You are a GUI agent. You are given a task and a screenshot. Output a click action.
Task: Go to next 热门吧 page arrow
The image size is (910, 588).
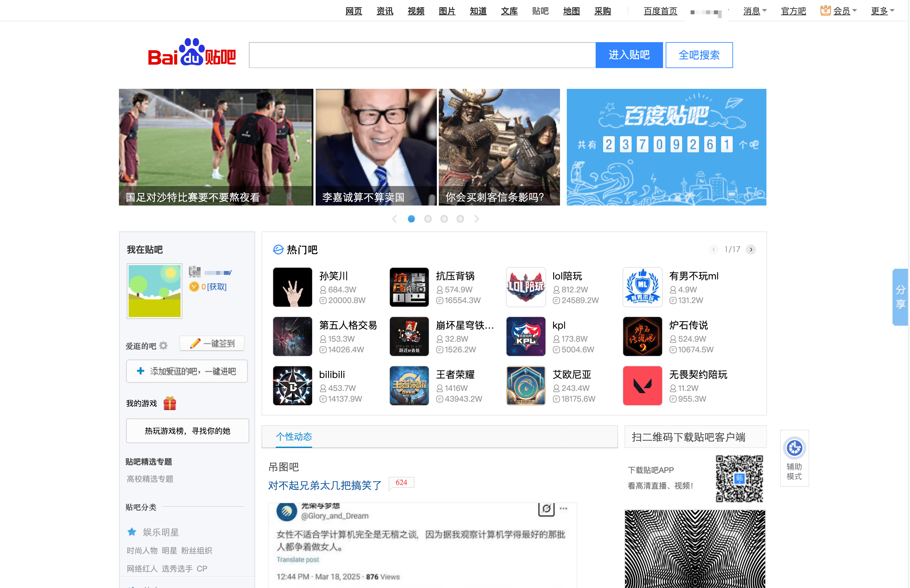tap(751, 249)
